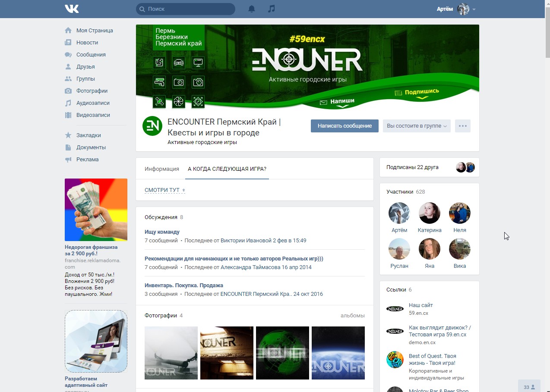Open member Яна's avatar
Screen dimensions: 550x392
[x=430, y=249]
